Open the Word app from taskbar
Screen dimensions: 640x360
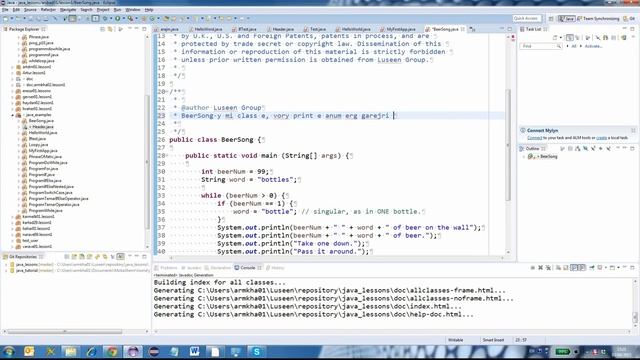tap(194, 351)
